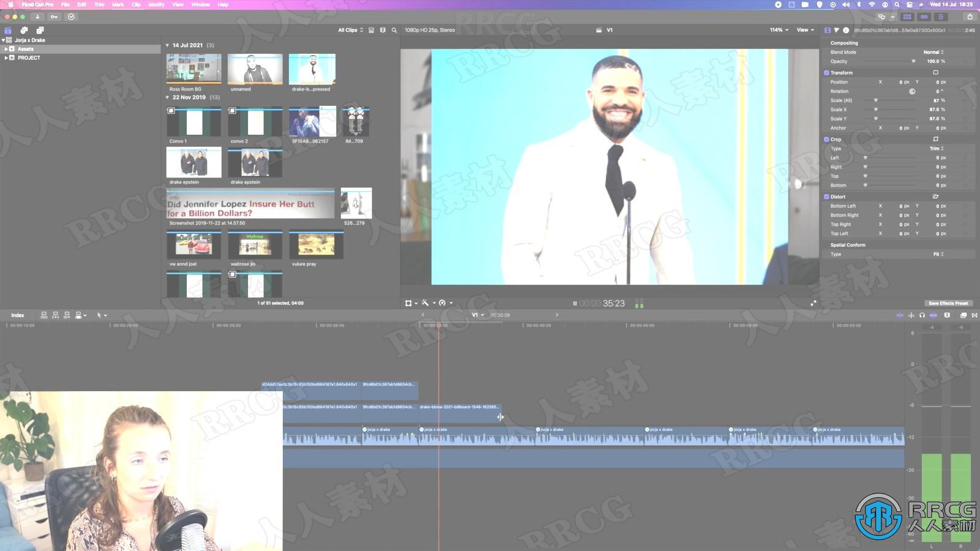This screenshot has height=551, width=980.
Task: Toggle the timeline panel button
Action: click(924, 17)
